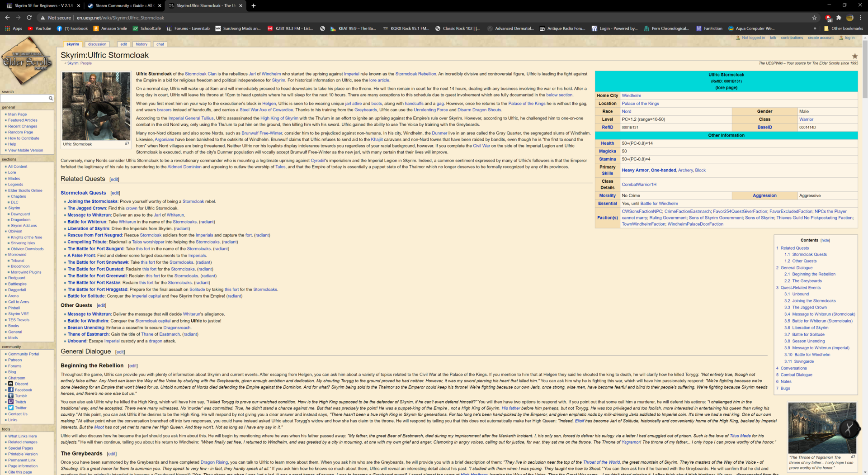Click the dark floating circular icon over the throne image
This screenshot has height=475, width=868.
(849, 428)
